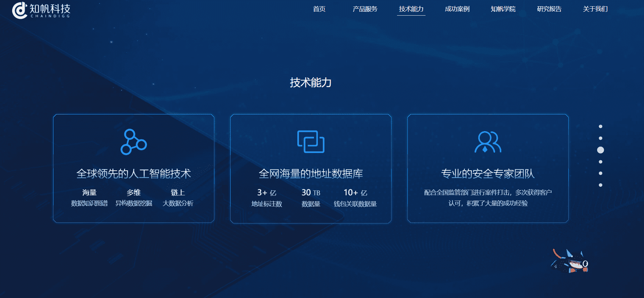Click the 知帆科技 ChainDigg logo
Viewport: 644px width, 298px height.
tap(41, 10)
